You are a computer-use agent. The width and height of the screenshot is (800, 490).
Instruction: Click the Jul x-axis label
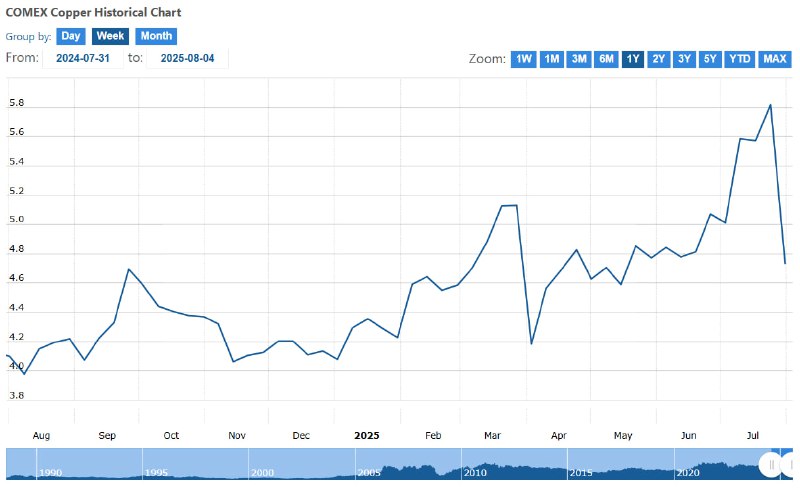point(753,436)
